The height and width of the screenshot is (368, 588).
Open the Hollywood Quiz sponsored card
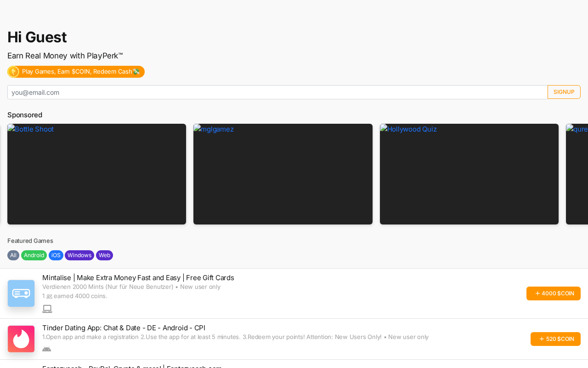pos(469,174)
